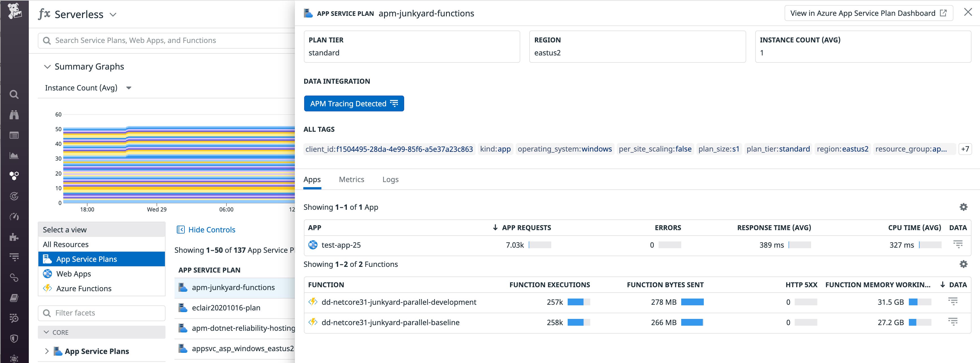Open the Events list icon in sidebar
This screenshot has height=363, width=980.
coord(14,135)
